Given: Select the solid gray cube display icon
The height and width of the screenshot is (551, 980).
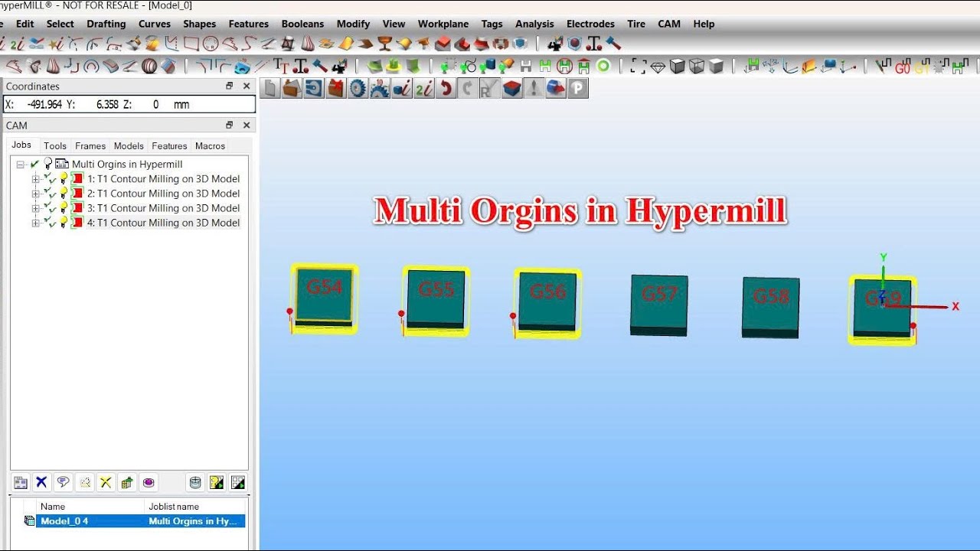Looking at the screenshot, I should [x=716, y=67].
